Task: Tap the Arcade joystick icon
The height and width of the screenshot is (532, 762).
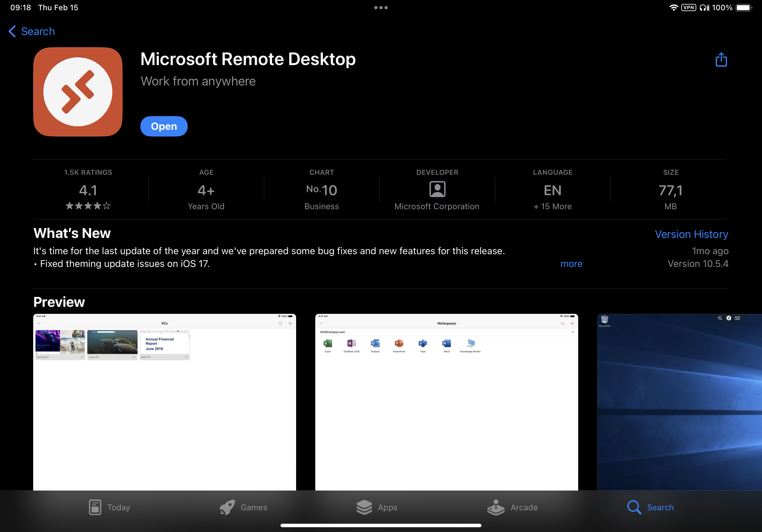Action: click(x=496, y=507)
